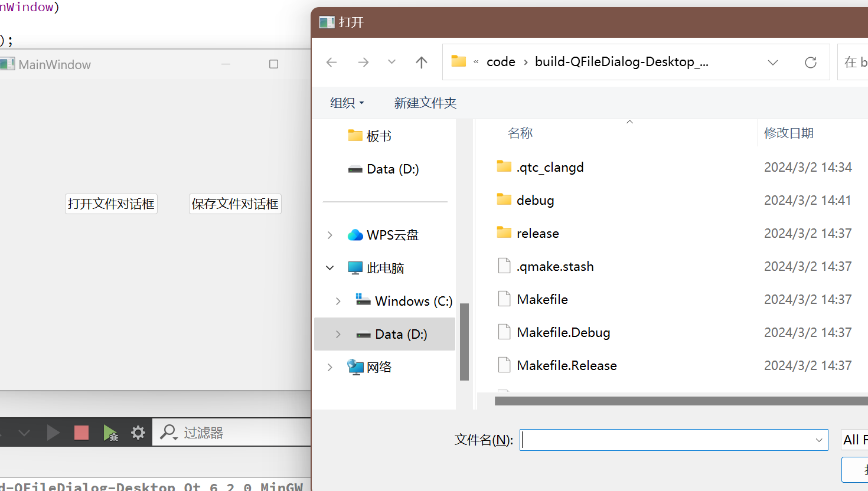Expand the 网络 tree node

coord(330,367)
